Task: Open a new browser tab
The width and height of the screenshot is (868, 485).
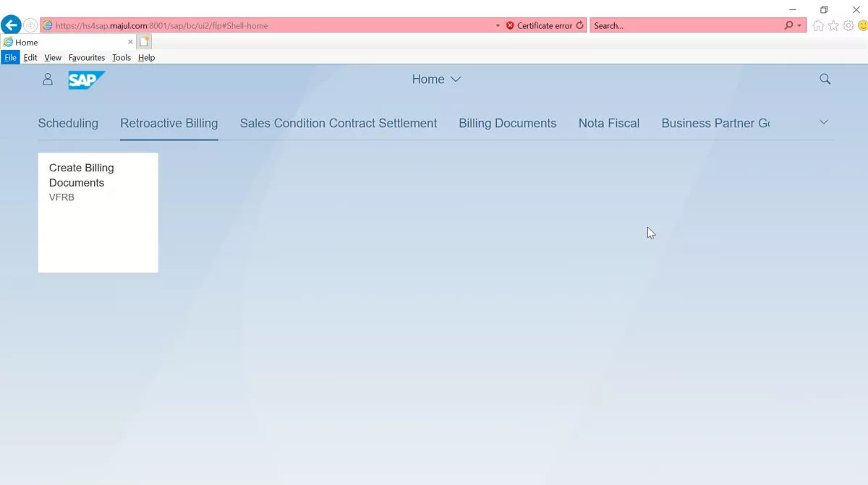Action: pos(144,42)
